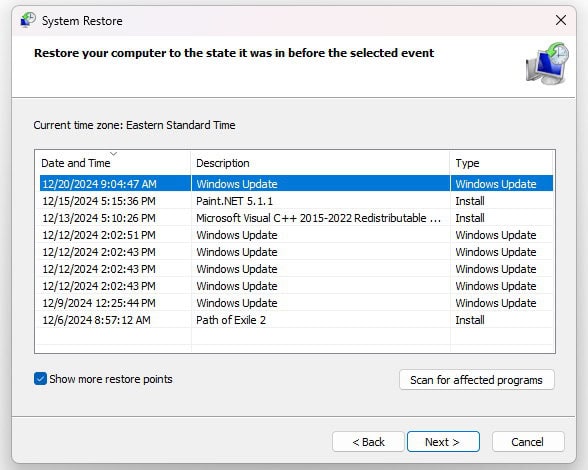This screenshot has width=588, height=470.
Task: Go to the Next step
Action: 443,442
